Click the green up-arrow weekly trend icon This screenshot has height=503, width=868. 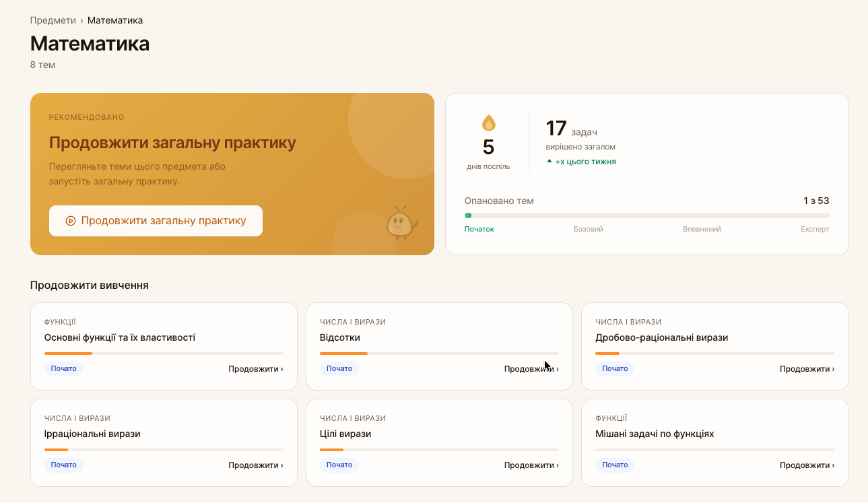coord(549,162)
